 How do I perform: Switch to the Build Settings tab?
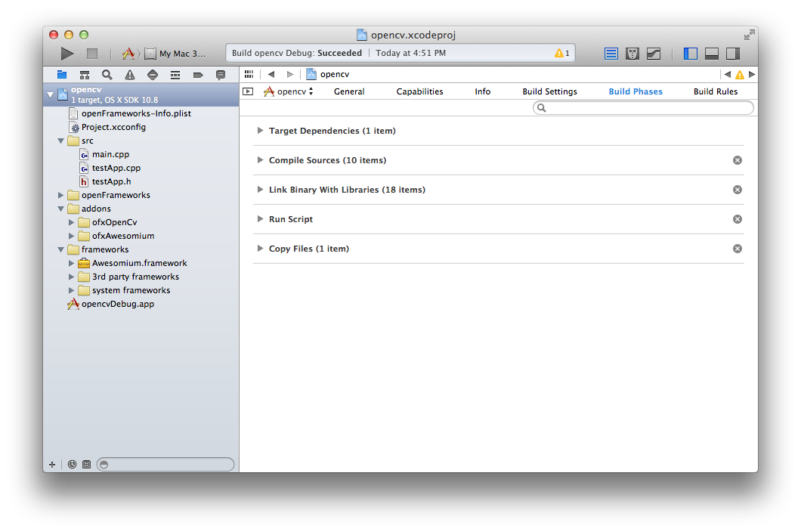(x=549, y=91)
